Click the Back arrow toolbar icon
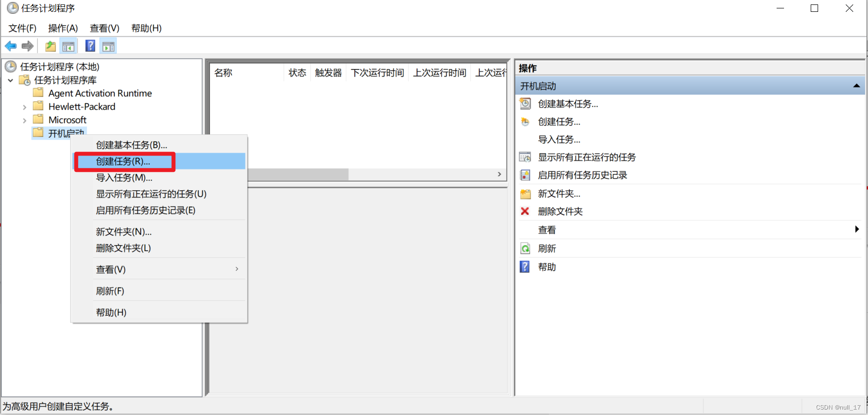Viewport: 868px width, 415px height. pos(11,46)
